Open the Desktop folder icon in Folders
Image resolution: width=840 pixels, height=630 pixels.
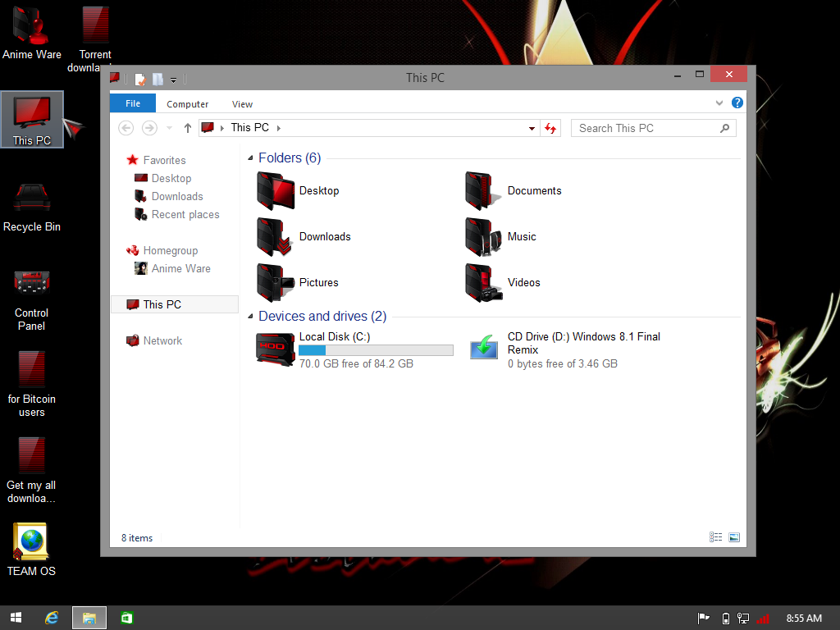click(x=276, y=190)
